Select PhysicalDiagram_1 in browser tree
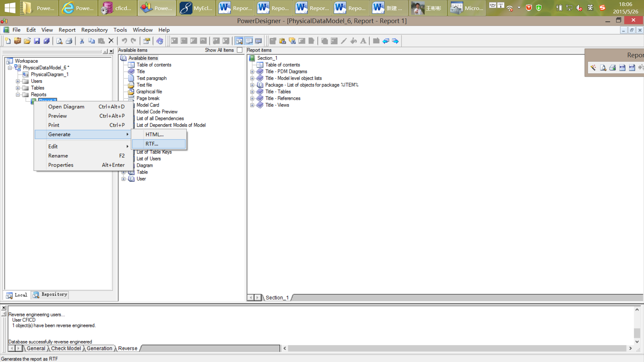This screenshot has height=362, width=644. (x=50, y=74)
